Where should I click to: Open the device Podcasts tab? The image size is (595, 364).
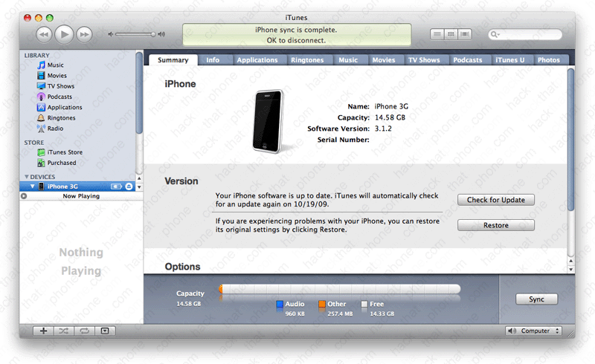coord(468,60)
